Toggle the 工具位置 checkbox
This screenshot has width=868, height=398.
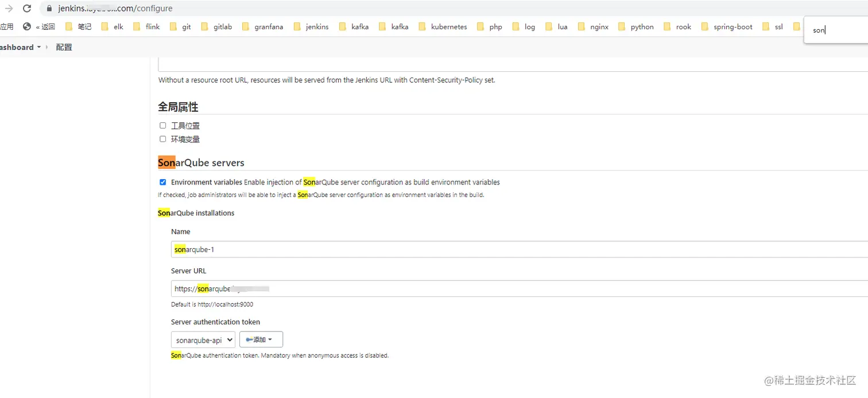point(163,125)
